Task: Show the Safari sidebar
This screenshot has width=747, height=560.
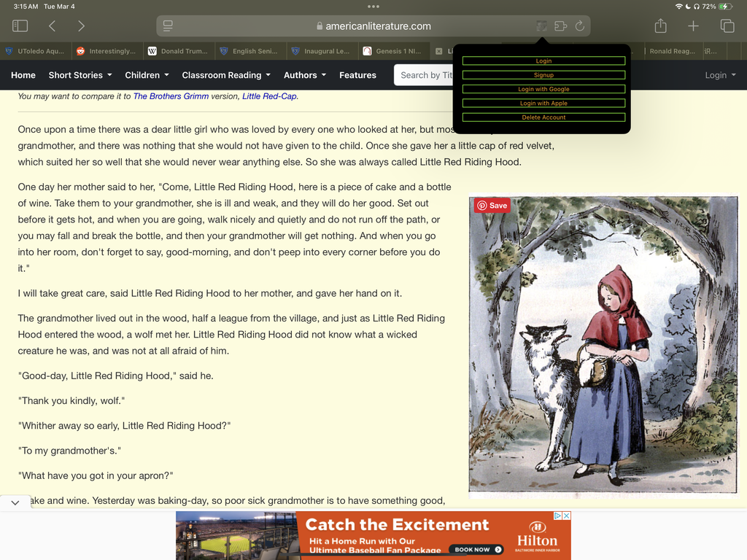Action: coord(20,26)
